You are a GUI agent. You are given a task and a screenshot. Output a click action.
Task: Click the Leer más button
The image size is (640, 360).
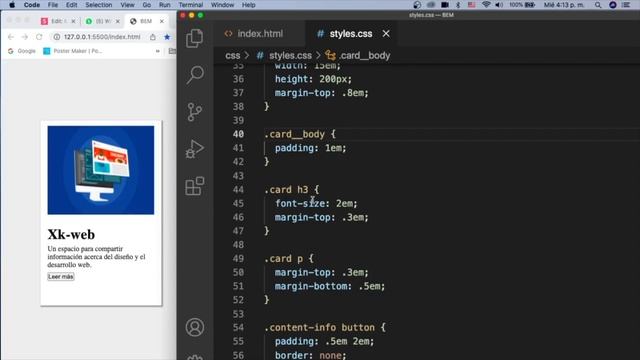tap(61, 277)
